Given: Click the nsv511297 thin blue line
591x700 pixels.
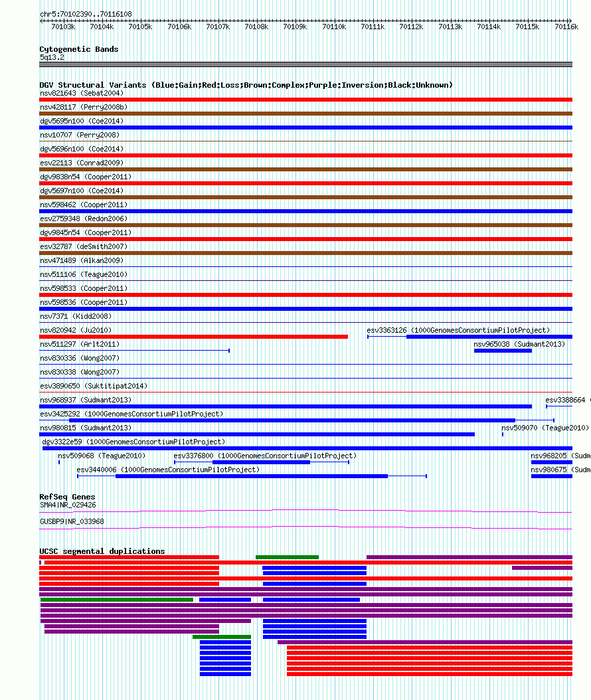Looking at the screenshot, I should click(x=134, y=351).
